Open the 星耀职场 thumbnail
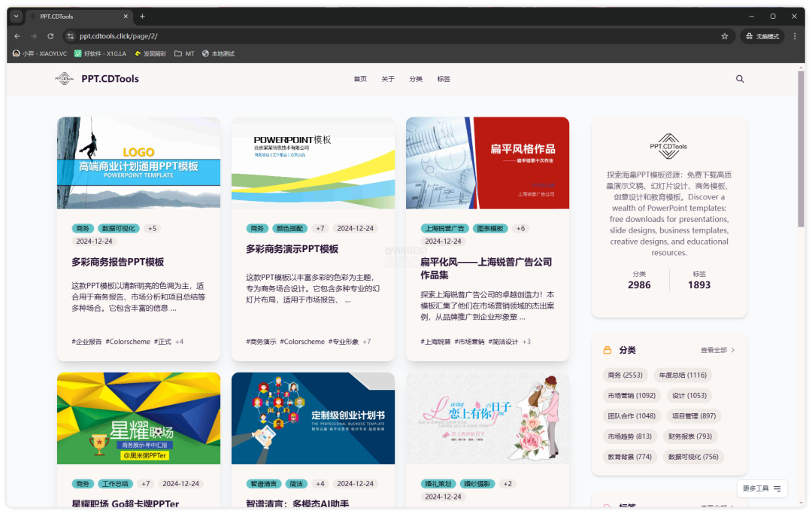This screenshot has width=812, height=514. [x=139, y=418]
